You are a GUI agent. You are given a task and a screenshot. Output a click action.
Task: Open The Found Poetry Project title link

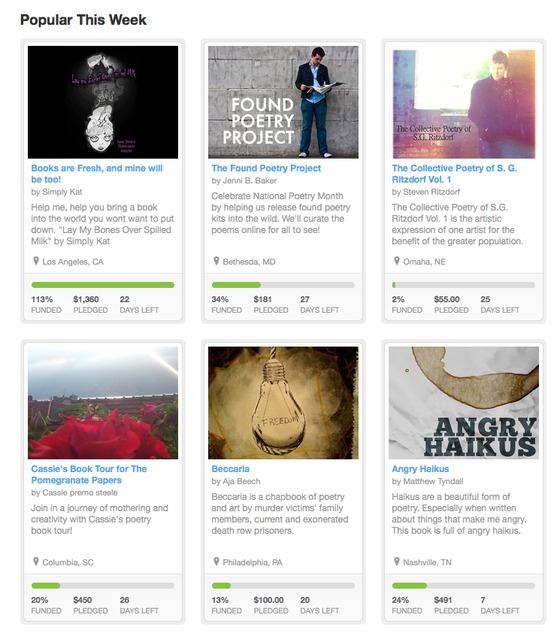(x=266, y=168)
